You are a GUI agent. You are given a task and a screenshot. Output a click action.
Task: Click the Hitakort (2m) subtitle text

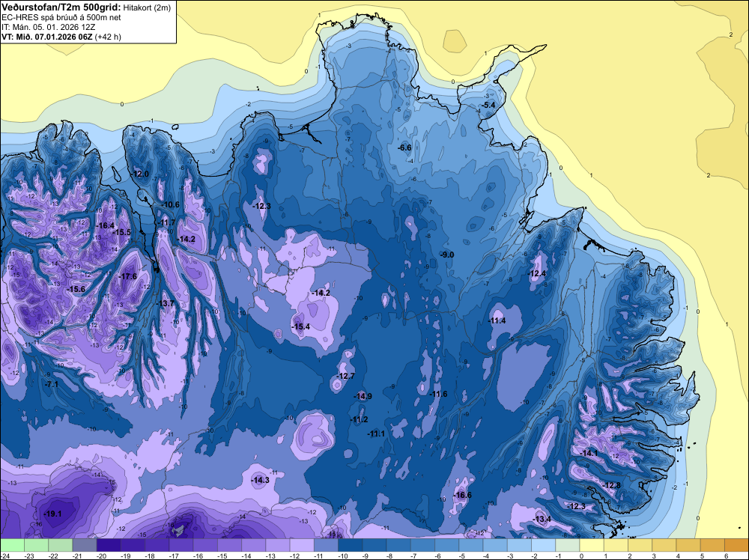coord(147,7)
